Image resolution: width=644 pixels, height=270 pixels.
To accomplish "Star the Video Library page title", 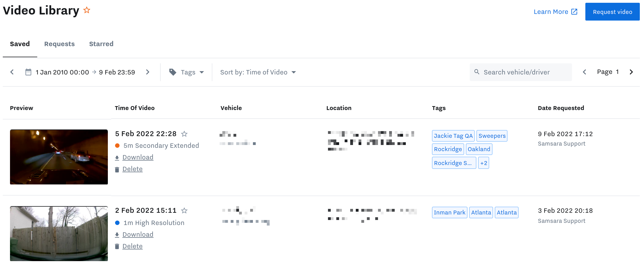I will pos(87,11).
